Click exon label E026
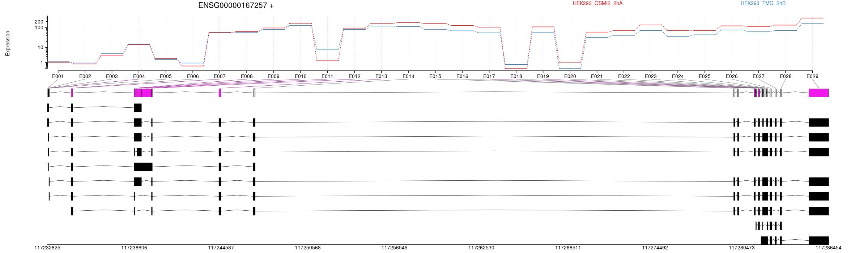The height and width of the screenshot is (253, 868). pyautogui.click(x=732, y=76)
